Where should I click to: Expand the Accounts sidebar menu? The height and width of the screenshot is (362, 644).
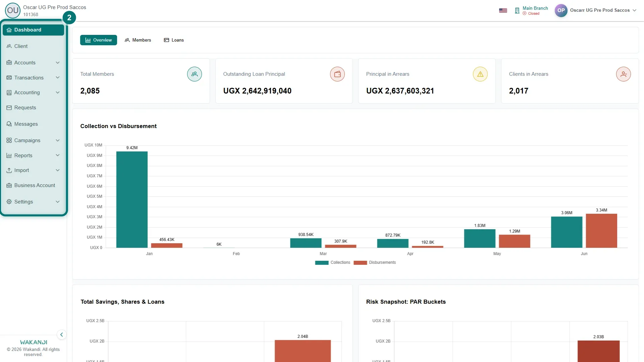(33, 63)
